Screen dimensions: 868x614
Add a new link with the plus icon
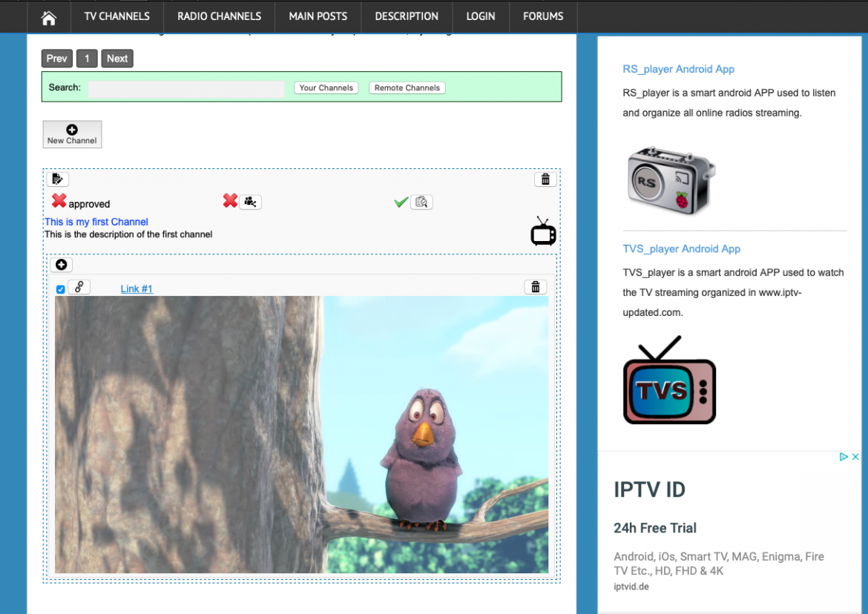pyautogui.click(x=61, y=265)
